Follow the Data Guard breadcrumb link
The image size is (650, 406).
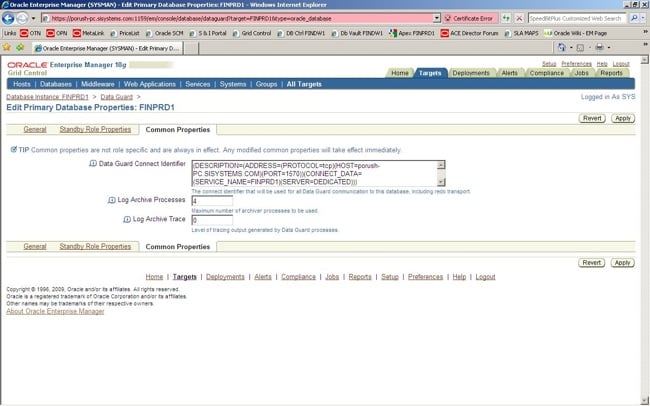click(x=116, y=97)
